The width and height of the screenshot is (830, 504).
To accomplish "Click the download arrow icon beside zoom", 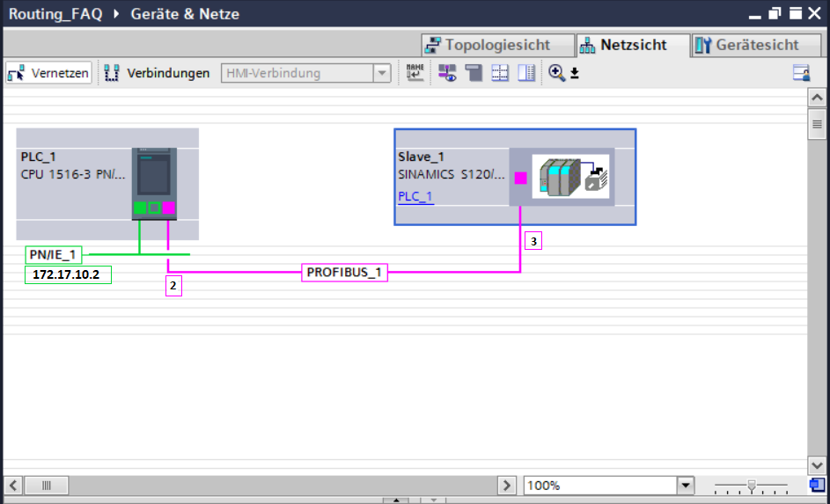I will pyautogui.click(x=575, y=73).
